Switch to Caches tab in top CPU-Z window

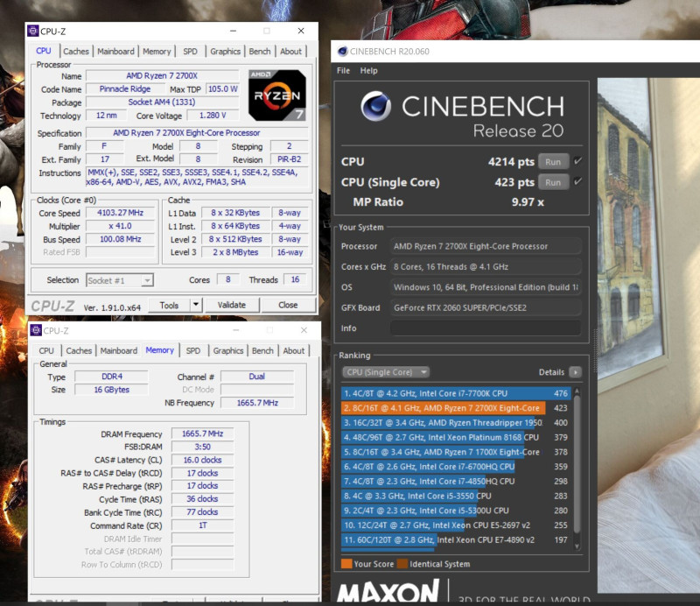[76, 52]
